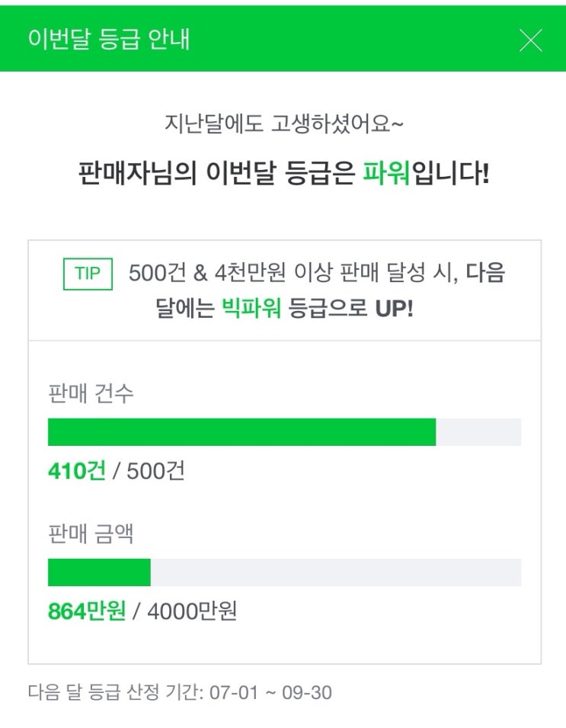Click the 이번달 등급 안내 header title

point(108,40)
